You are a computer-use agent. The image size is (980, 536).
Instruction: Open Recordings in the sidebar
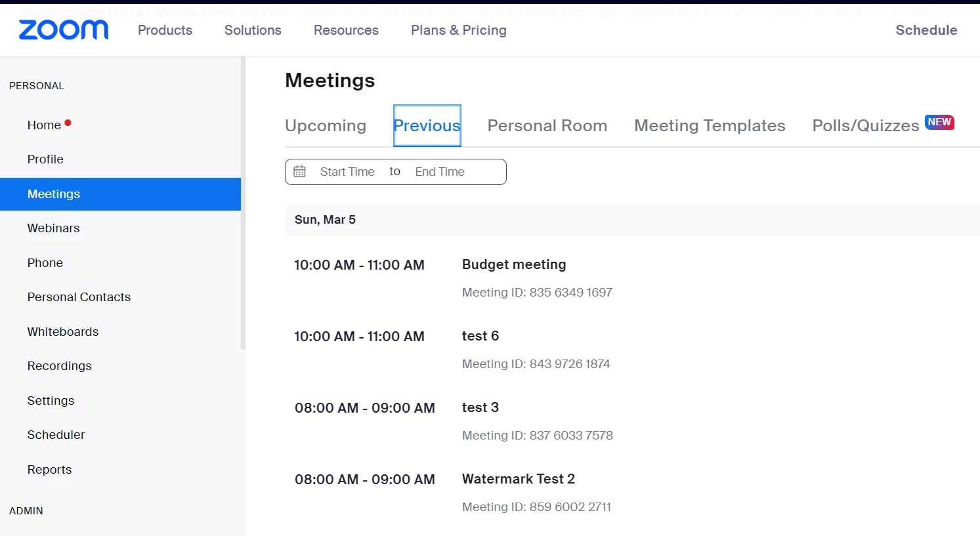point(59,366)
